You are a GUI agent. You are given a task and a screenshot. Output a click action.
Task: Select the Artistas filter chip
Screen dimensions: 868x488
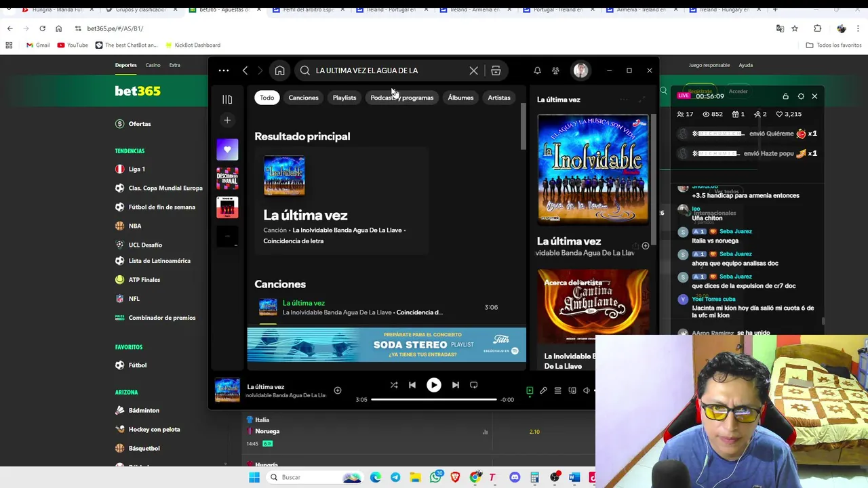click(499, 98)
